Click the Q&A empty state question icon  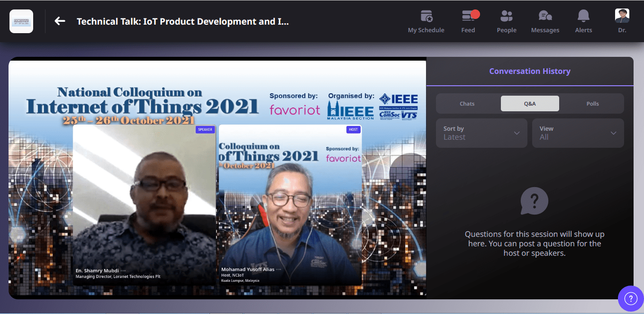pos(535,201)
